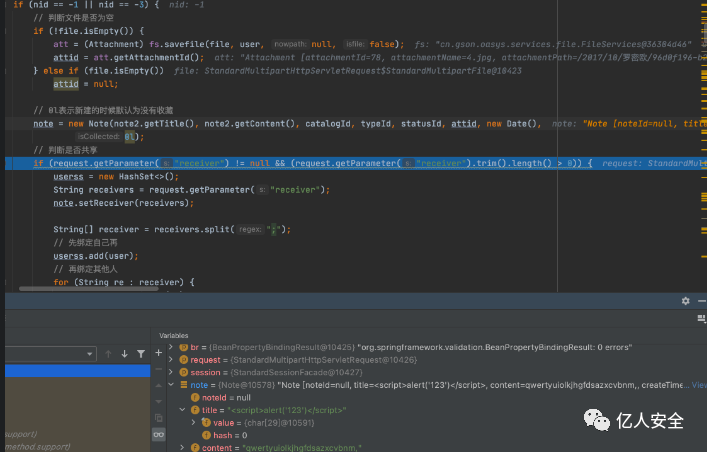Click the horizontal scrollbar under the editor

click(89, 289)
